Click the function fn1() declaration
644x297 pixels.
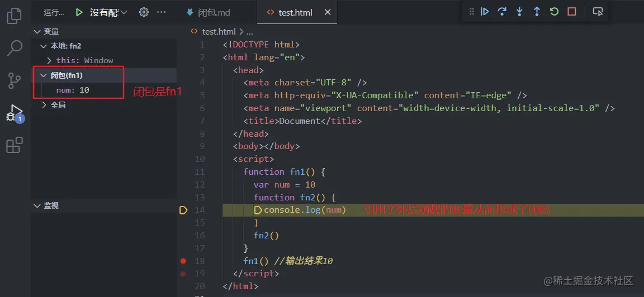click(285, 172)
